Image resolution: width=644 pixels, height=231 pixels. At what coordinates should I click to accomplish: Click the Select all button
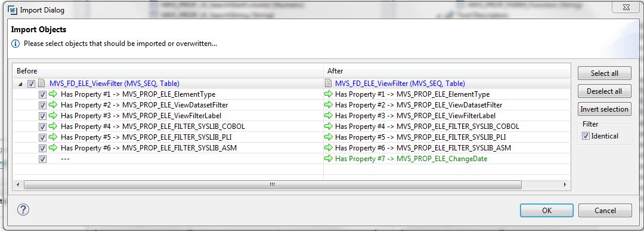pos(605,73)
